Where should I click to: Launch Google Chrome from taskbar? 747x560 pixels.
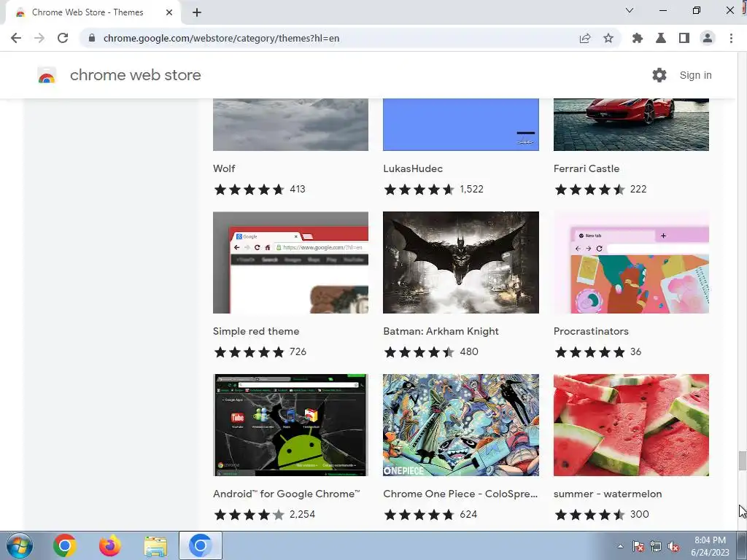(x=65, y=545)
